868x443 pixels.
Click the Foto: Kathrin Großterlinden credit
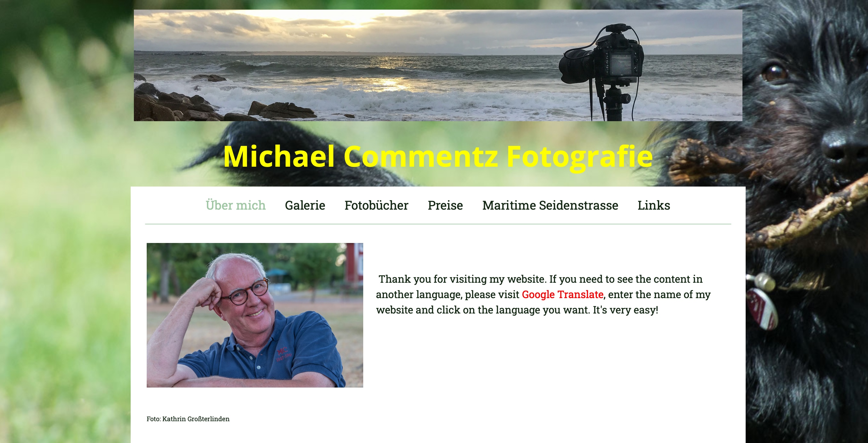(x=188, y=419)
